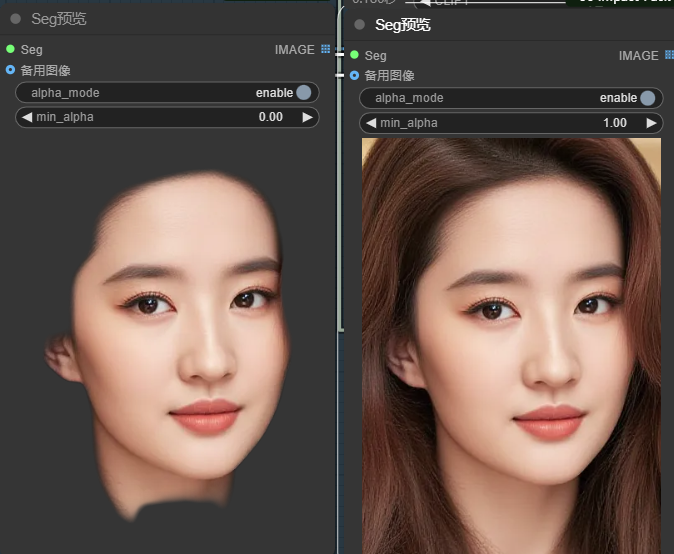Screen dimensions: 674x554
Task: Click the IMAGE output label on right node
Action: (639, 55)
